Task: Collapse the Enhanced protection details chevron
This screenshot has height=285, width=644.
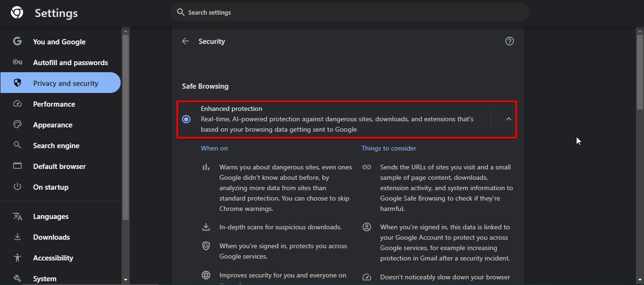Action: tap(508, 119)
